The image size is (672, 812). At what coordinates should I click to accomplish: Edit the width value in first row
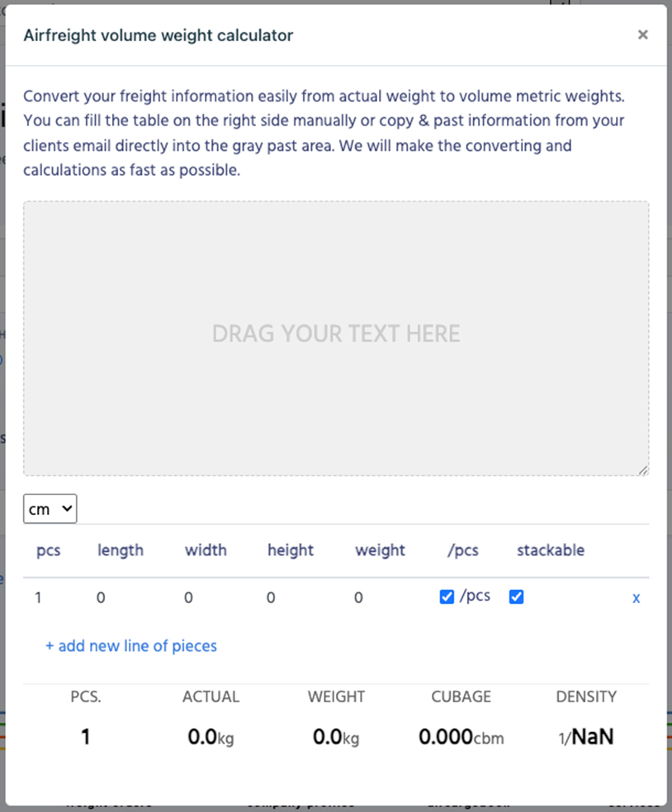click(188, 597)
